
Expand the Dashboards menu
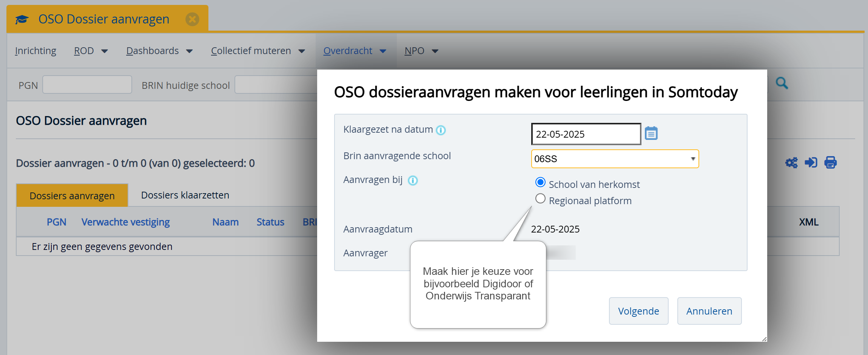coord(160,51)
